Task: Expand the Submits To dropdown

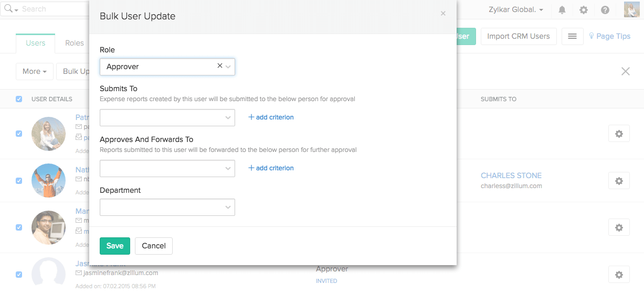Action: coord(167,118)
